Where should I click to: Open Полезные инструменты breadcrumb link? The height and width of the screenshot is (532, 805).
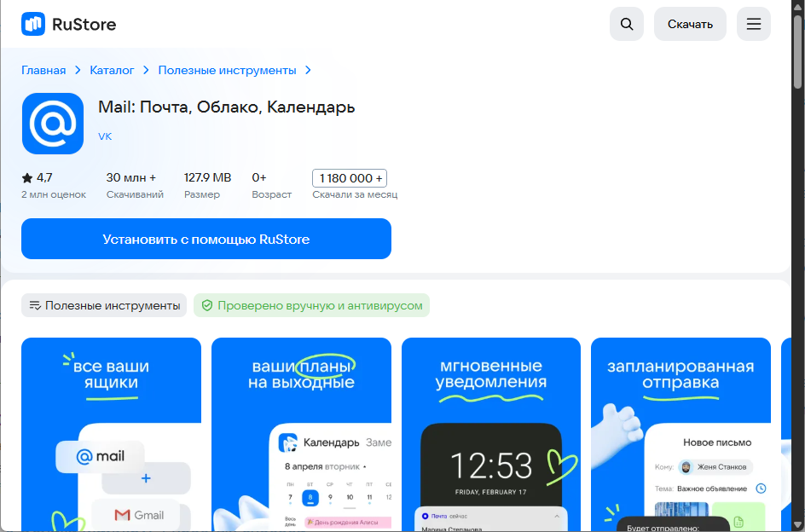coord(227,71)
